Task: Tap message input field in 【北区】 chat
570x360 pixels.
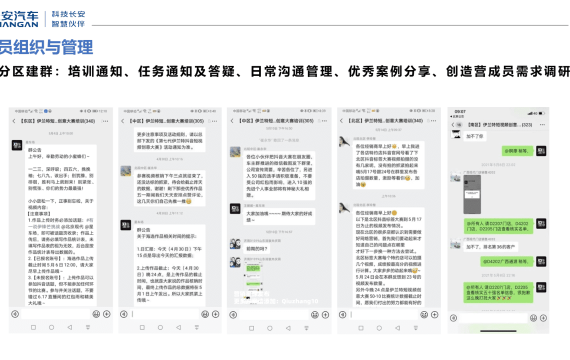Action: point(383,315)
